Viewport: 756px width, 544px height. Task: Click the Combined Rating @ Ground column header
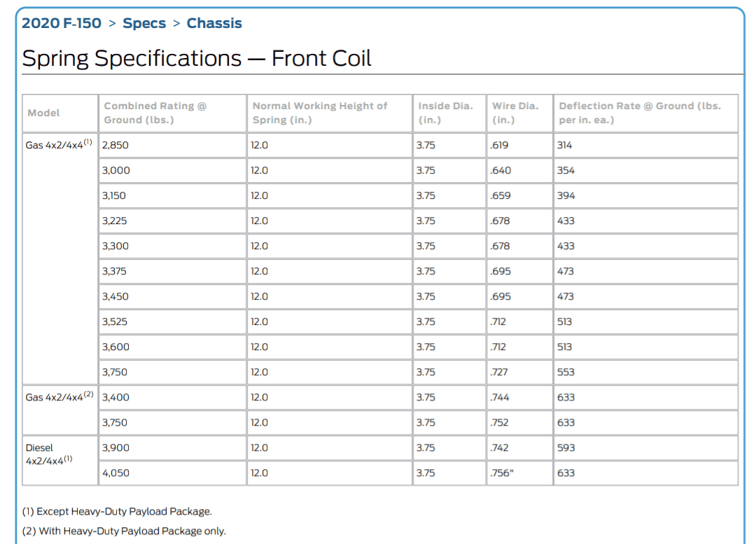click(173, 113)
